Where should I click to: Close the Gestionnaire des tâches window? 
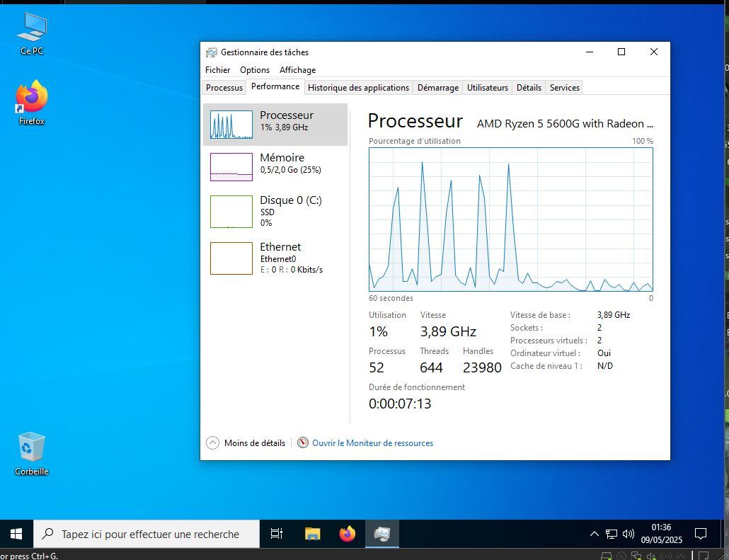coord(654,52)
